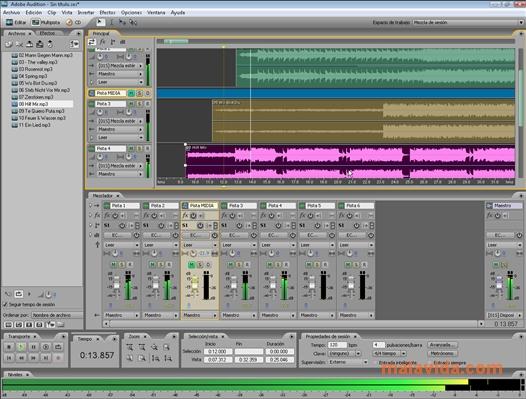Open the Ventana menu
Image resolution: width=526 pixels, height=399 pixels.
coord(156,12)
